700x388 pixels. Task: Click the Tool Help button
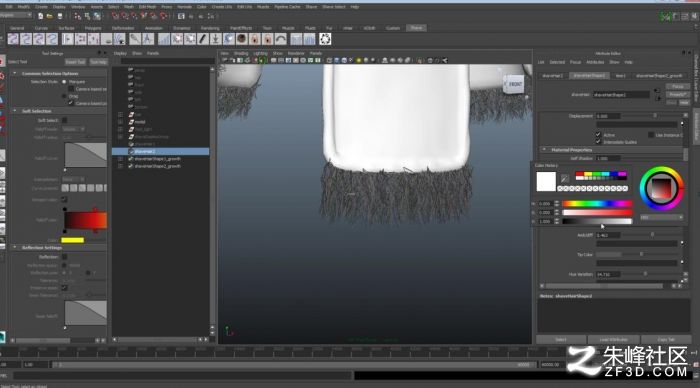(98, 62)
